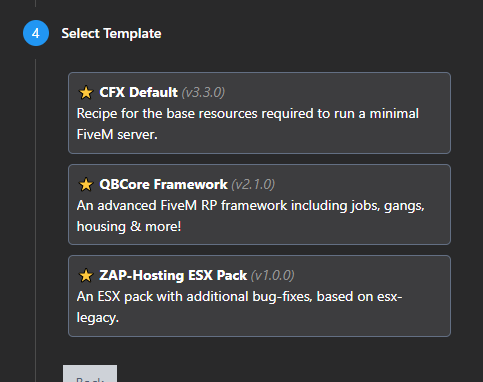This screenshot has height=382, width=483.
Task: Click the v2.1.0 version label
Action: [x=253, y=184]
